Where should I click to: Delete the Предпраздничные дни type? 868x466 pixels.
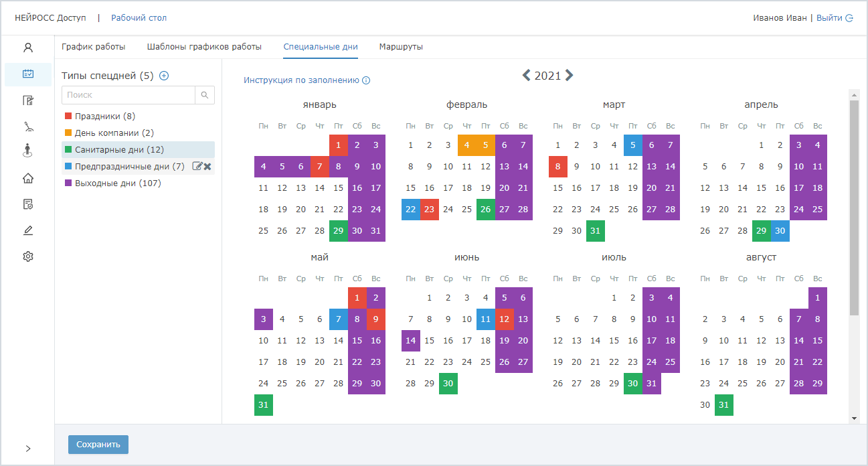[207, 166]
